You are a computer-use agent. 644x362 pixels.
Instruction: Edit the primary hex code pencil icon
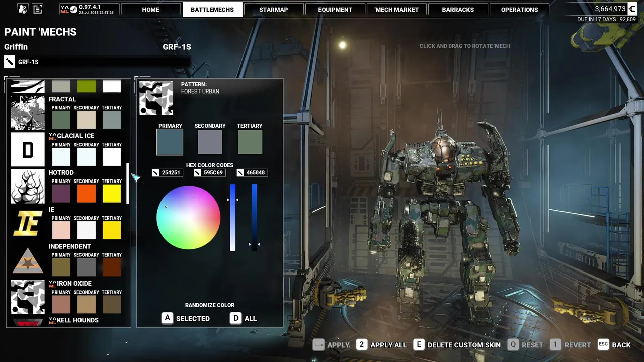(155, 172)
